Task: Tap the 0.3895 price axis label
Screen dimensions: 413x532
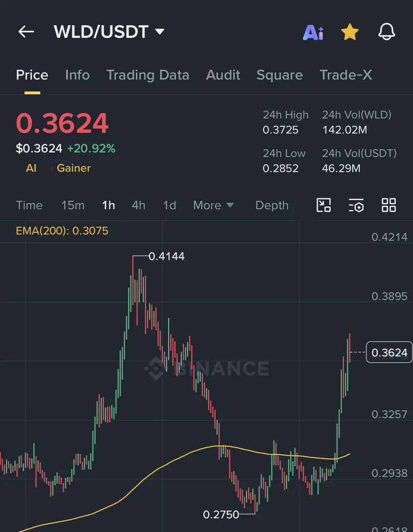Action: click(x=389, y=296)
